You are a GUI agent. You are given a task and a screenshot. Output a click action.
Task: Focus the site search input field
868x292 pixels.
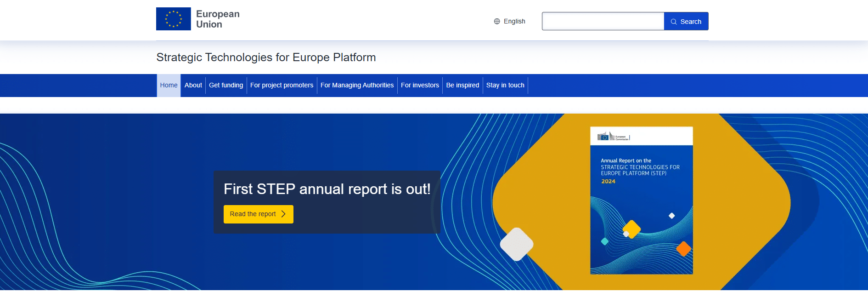(x=603, y=21)
